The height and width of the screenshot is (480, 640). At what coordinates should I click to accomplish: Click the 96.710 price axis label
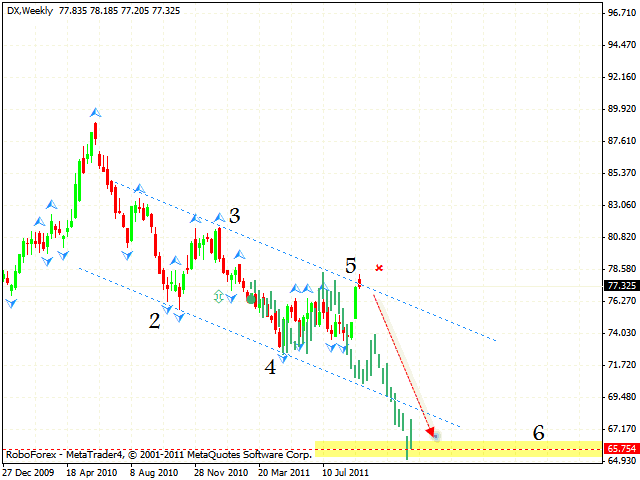tap(621, 13)
